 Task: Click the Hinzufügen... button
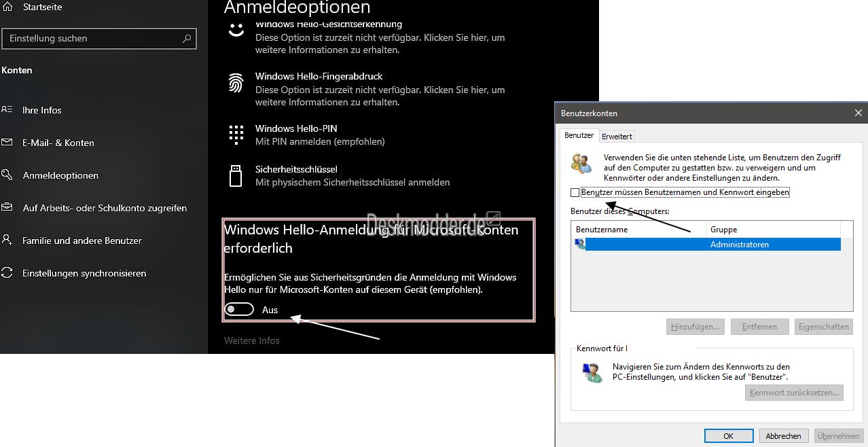point(695,327)
